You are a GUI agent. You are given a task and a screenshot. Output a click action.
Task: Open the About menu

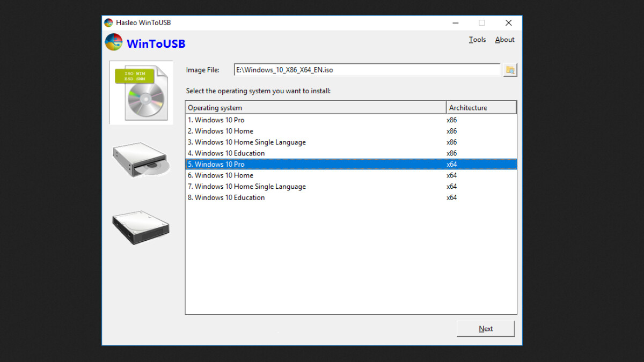[504, 39]
